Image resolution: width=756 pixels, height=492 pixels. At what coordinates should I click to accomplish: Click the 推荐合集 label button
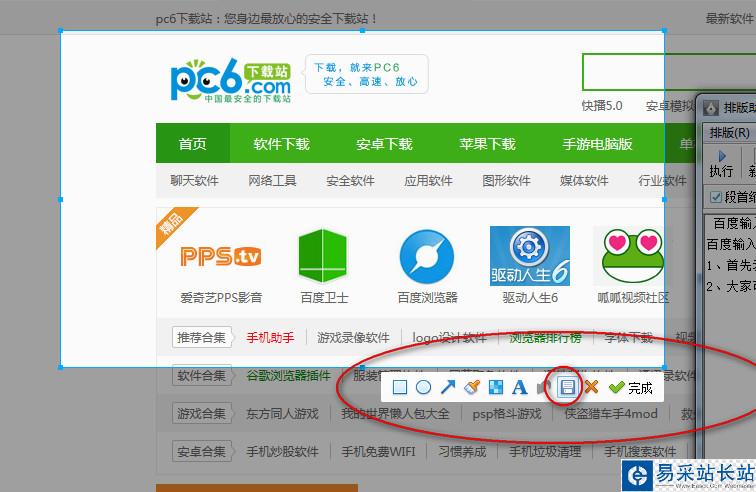202,338
